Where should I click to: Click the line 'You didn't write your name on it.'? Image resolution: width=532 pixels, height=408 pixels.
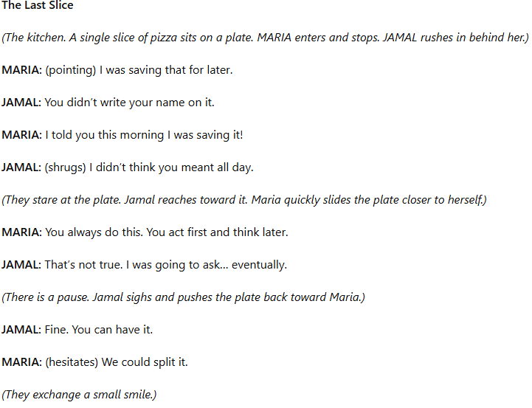point(129,103)
